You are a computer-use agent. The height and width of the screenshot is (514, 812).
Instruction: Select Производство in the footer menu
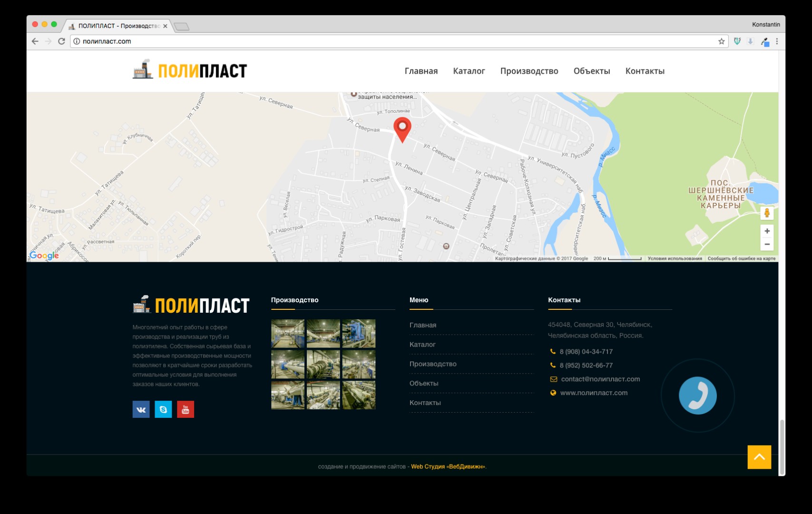[433, 364]
